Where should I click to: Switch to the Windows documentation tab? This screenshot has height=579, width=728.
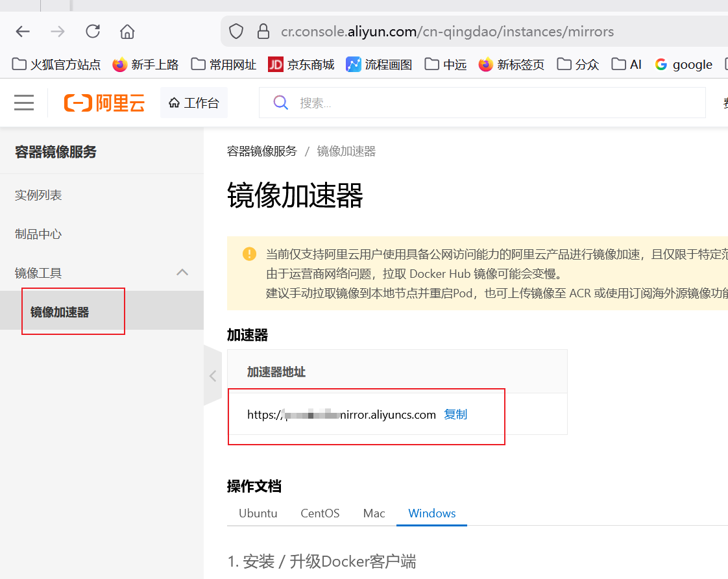431,513
